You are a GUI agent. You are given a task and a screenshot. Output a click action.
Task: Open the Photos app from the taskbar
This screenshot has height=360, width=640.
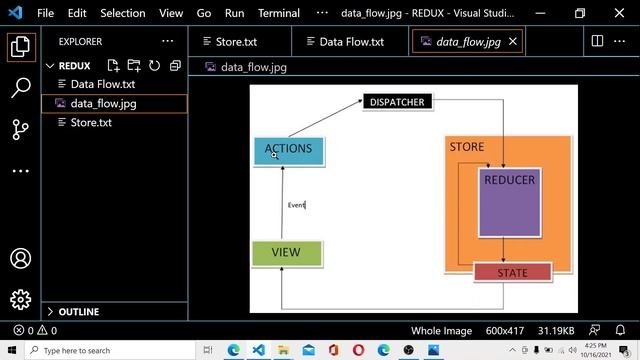433,350
